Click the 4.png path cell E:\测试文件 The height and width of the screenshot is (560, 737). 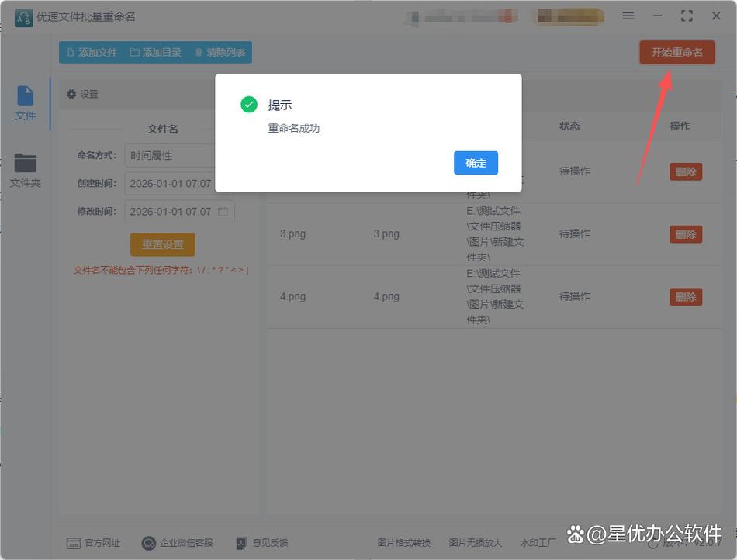click(x=495, y=296)
